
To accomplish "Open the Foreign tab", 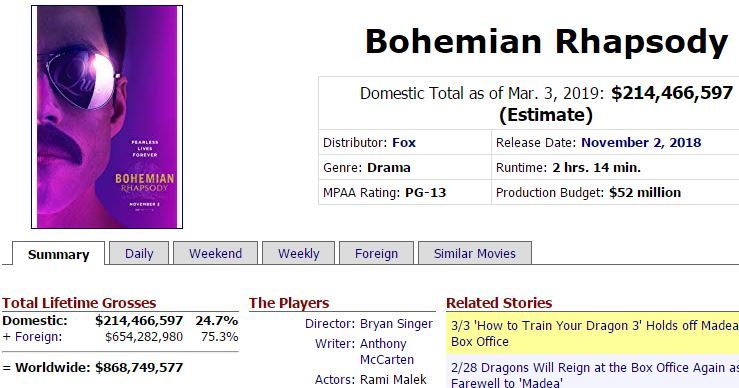I will pos(376,253).
